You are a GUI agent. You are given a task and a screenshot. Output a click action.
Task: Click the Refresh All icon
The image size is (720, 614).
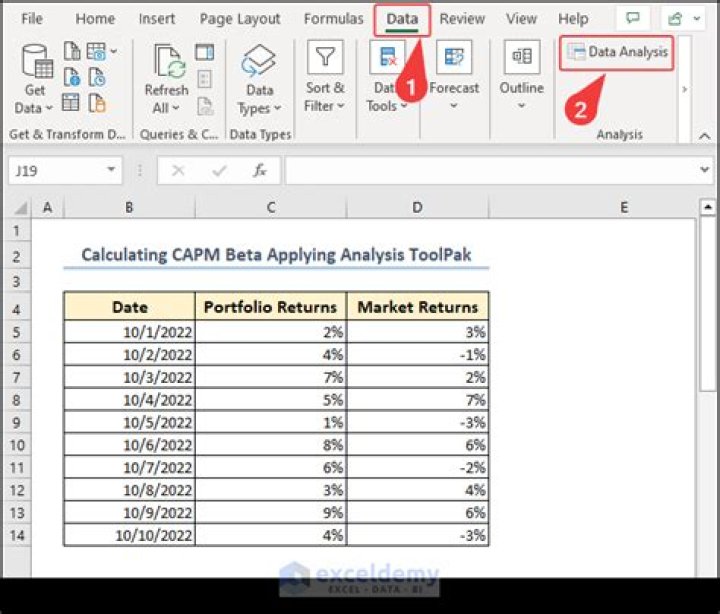[166, 62]
